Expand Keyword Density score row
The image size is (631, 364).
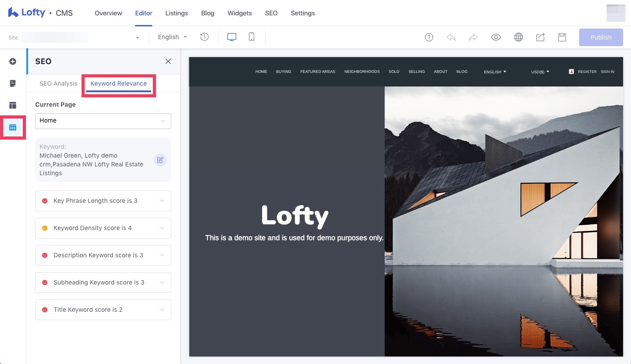point(103,228)
